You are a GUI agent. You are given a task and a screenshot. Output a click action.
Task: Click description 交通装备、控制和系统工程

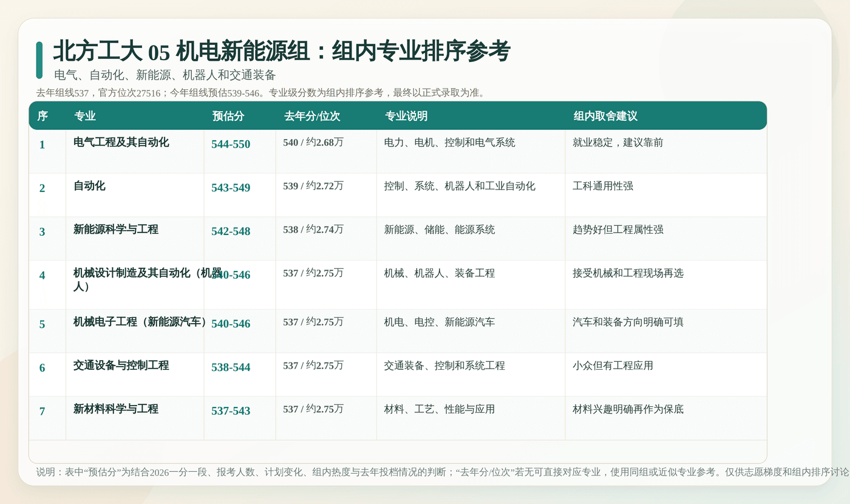[x=444, y=366]
